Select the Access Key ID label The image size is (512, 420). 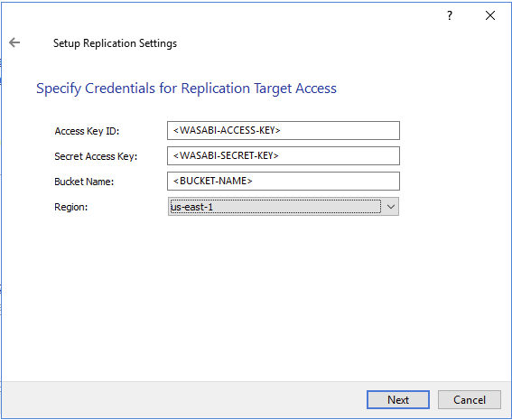coord(87,131)
